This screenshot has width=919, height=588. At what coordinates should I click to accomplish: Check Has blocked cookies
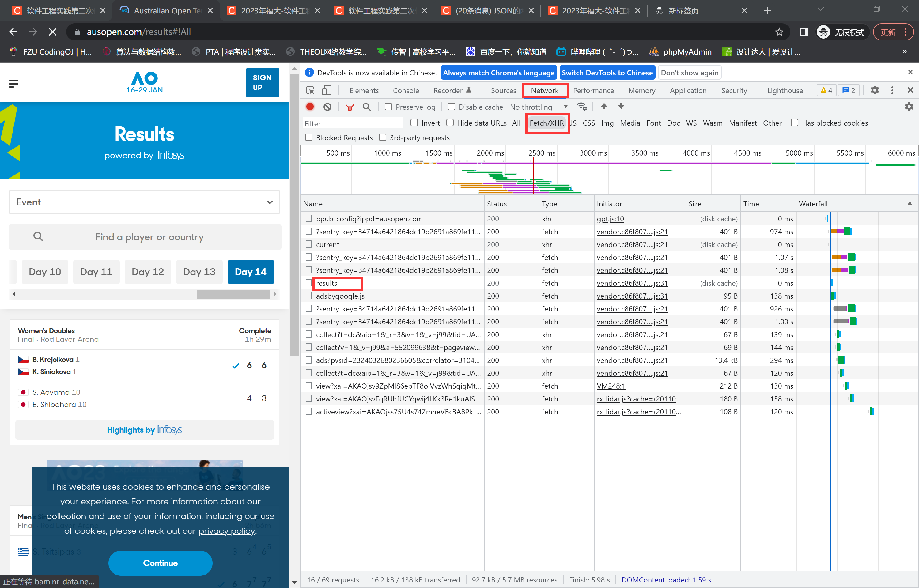click(794, 123)
